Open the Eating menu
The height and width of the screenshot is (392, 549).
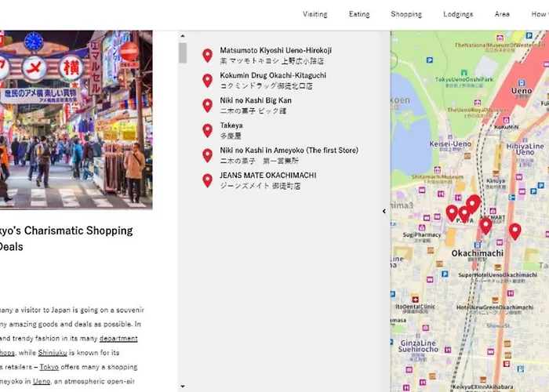pyautogui.click(x=359, y=14)
